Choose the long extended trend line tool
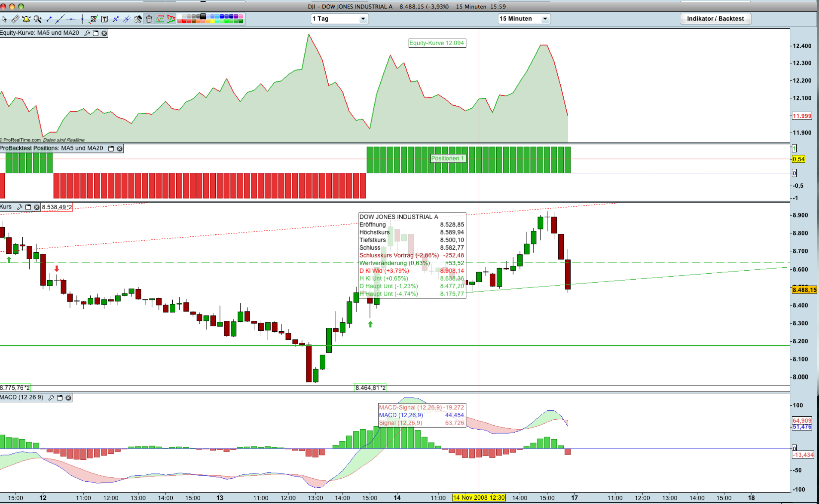 (x=60, y=19)
